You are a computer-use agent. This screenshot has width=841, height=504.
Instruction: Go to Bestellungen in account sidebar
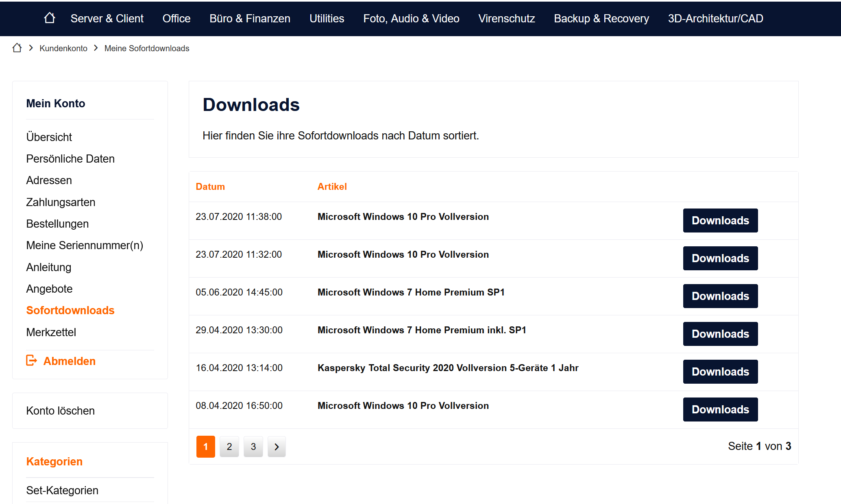(57, 224)
